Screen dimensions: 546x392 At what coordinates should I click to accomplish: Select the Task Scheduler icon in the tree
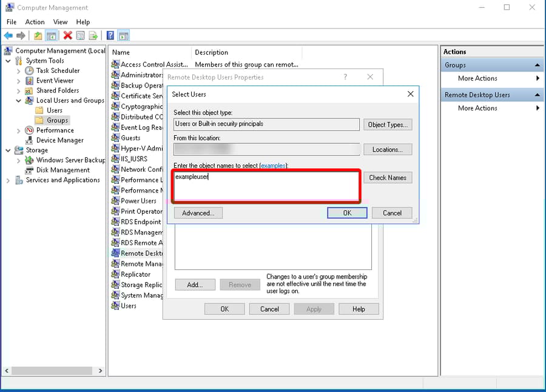[29, 70]
